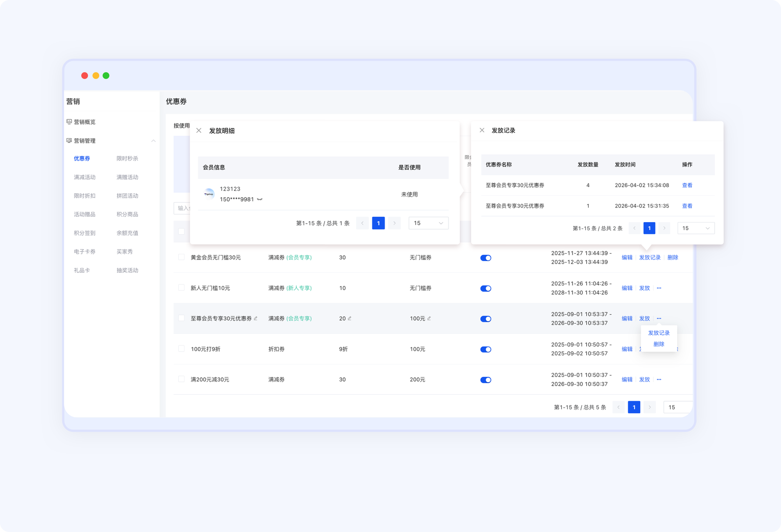Viewport: 781px width, 532px height.
Task: Click the eye icon beside phone number 150****9981
Action: (260, 200)
